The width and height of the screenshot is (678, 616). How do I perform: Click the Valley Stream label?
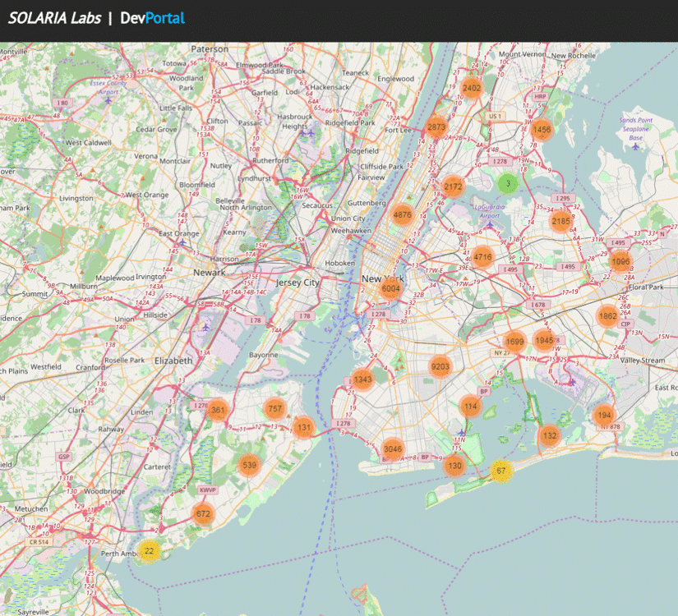click(643, 361)
